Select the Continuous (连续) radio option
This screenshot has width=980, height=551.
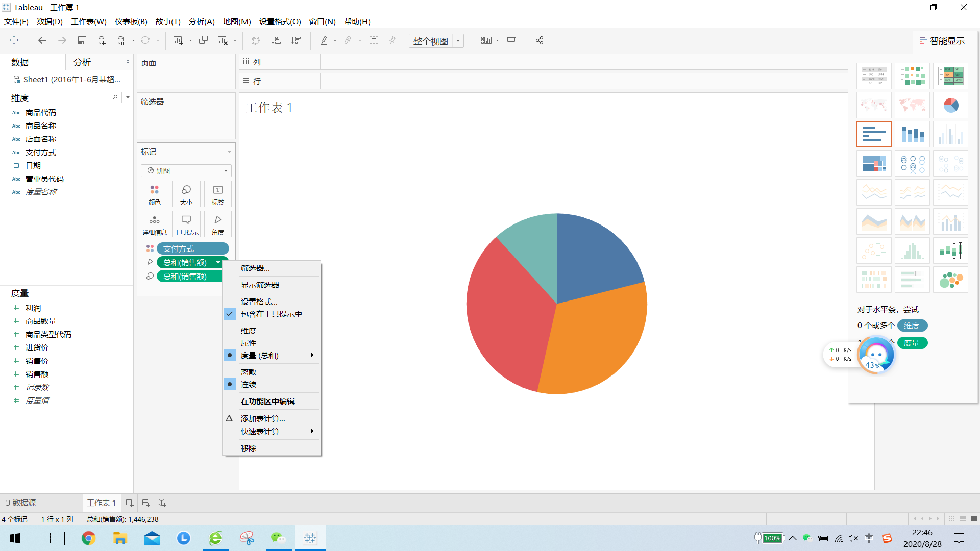[x=249, y=385]
